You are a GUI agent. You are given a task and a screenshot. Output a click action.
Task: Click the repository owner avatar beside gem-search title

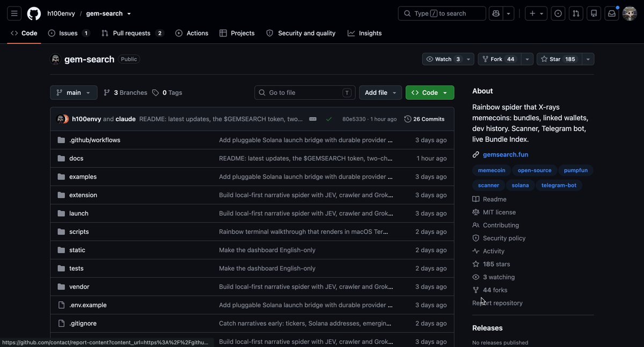tap(55, 59)
